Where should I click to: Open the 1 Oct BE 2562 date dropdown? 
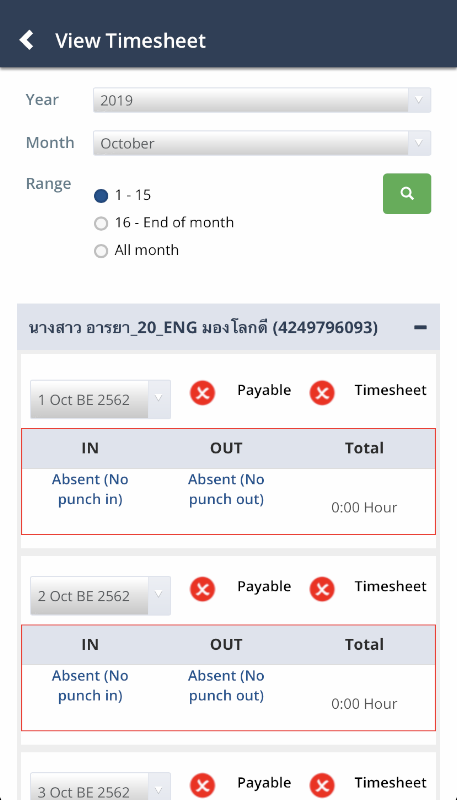tap(100, 399)
